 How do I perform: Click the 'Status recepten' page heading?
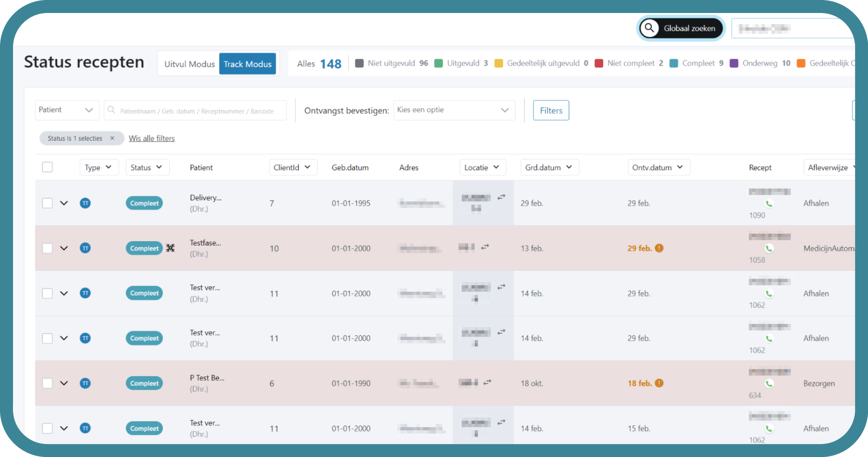84,62
